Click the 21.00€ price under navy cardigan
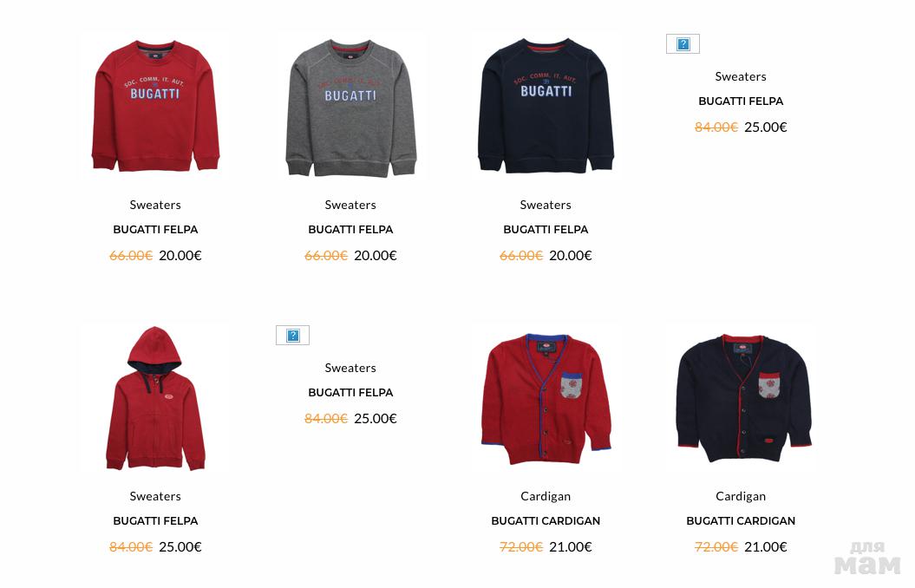 tap(766, 547)
